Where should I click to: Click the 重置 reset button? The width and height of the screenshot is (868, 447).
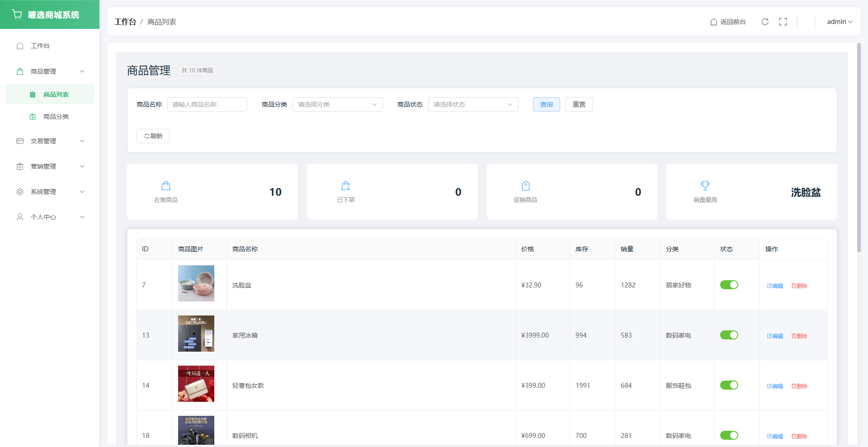click(x=579, y=104)
